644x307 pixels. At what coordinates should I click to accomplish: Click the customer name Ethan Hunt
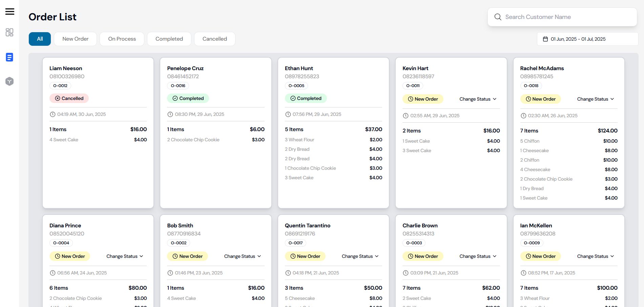pos(299,68)
